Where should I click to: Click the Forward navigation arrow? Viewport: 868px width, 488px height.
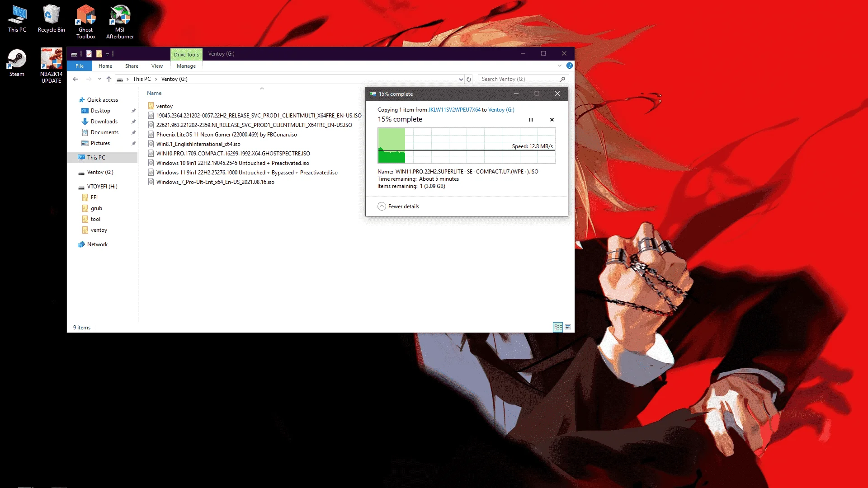pos(89,79)
